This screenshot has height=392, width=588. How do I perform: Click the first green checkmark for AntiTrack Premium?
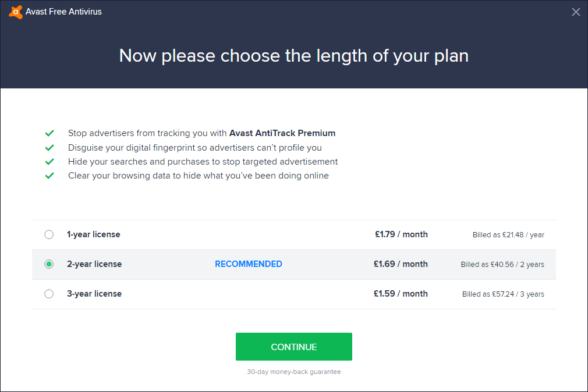(x=49, y=133)
